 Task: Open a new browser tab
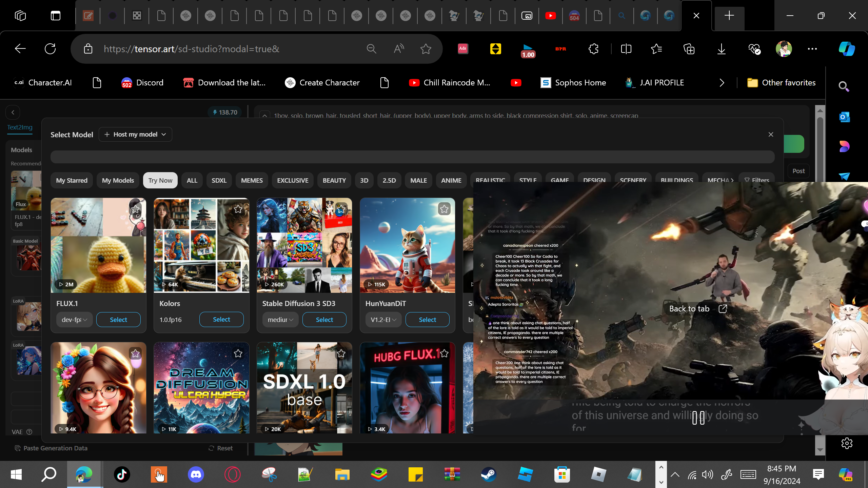click(729, 16)
